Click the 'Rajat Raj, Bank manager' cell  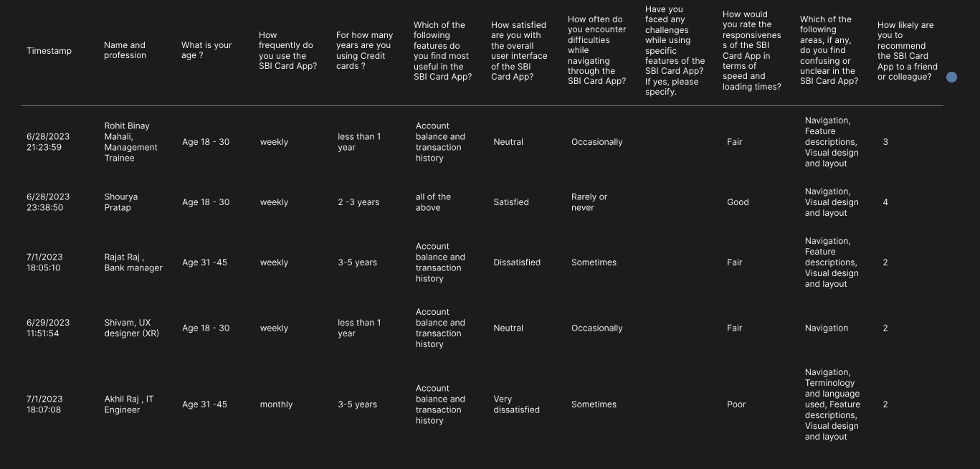pos(133,262)
